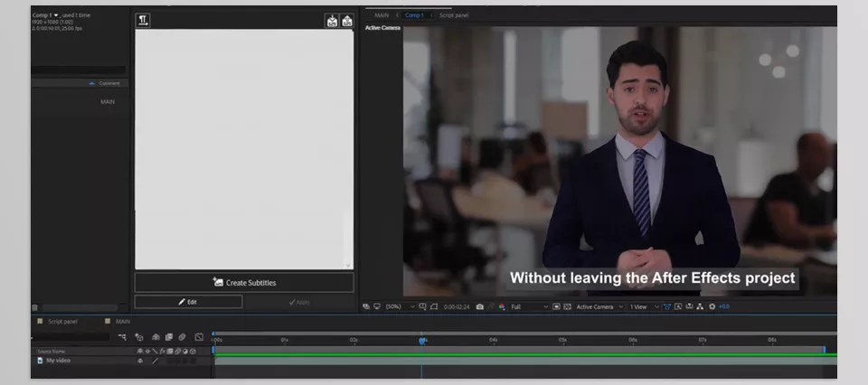
Task: Toggle the mask and shape path visibility icon
Action: (434, 306)
